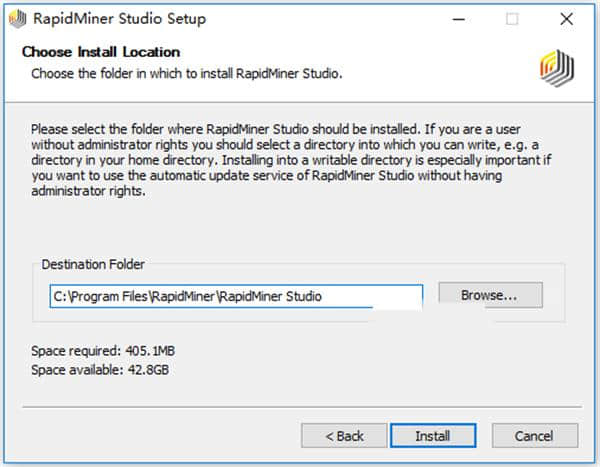The width and height of the screenshot is (600, 467).
Task: Click the Destination Folder group label
Action: 93,265
